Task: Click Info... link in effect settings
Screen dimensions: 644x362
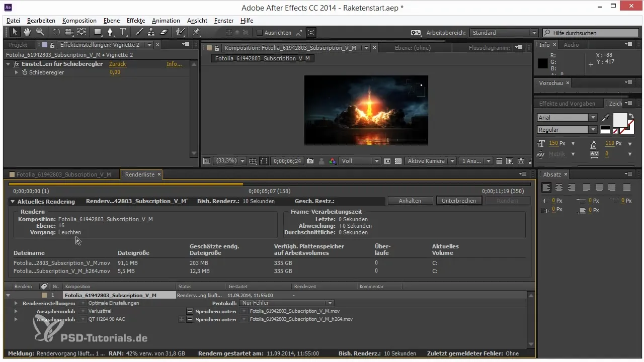Action: [175, 64]
